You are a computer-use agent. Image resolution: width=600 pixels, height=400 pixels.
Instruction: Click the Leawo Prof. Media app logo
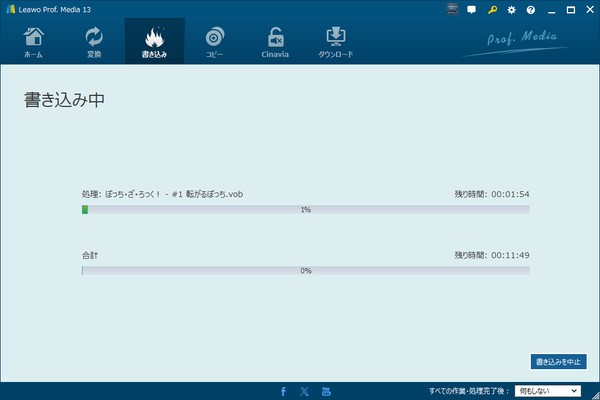[x=11, y=9]
